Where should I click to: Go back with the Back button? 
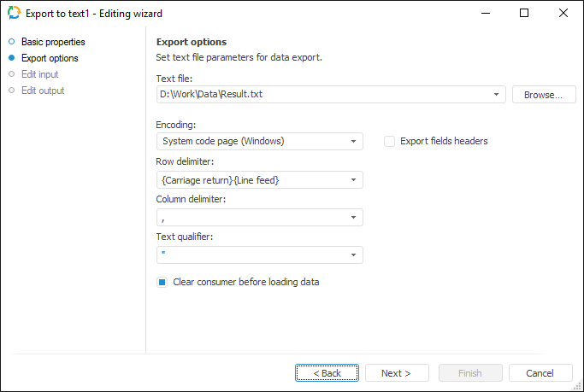coord(327,373)
